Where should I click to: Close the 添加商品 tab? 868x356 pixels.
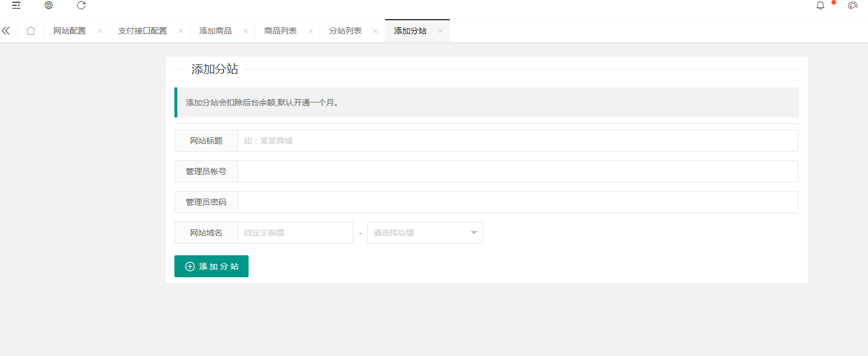tap(246, 31)
